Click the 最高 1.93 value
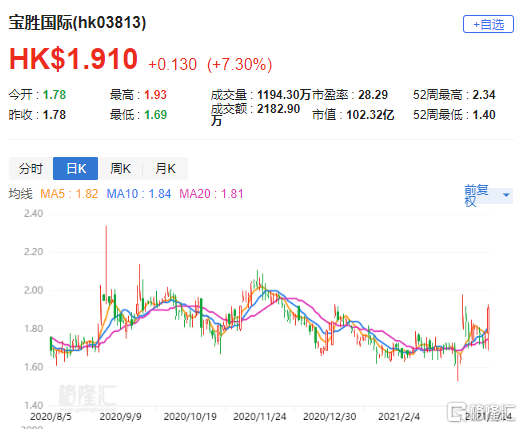 tap(155, 95)
